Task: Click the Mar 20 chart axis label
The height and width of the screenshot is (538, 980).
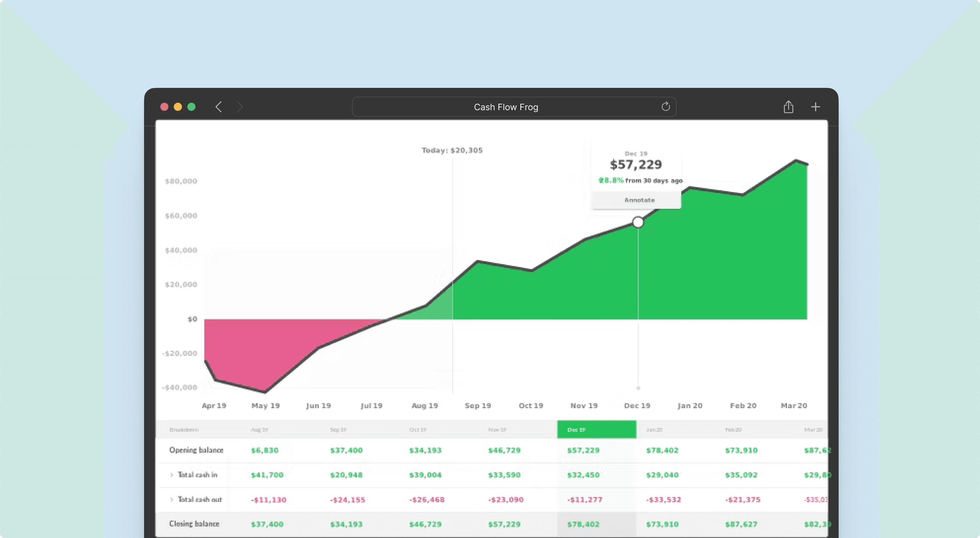Action: [794, 406]
